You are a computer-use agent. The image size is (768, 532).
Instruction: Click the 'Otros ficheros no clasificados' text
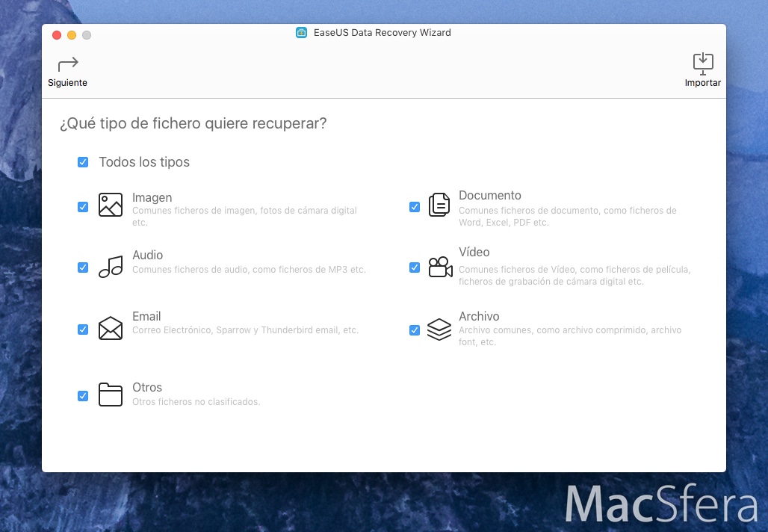coord(196,402)
